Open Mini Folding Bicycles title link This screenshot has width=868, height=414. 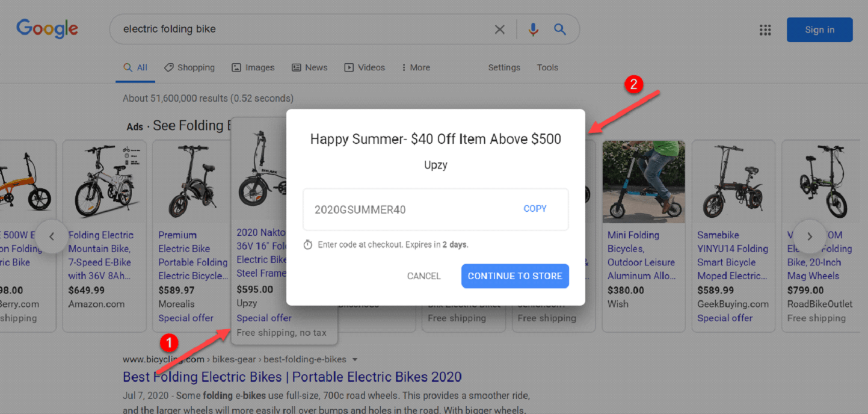[641, 255]
